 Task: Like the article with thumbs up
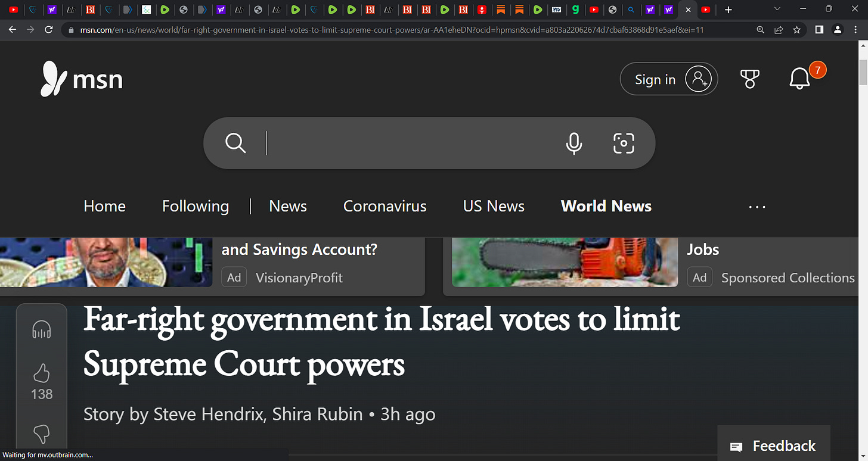click(x=42, y=374)
